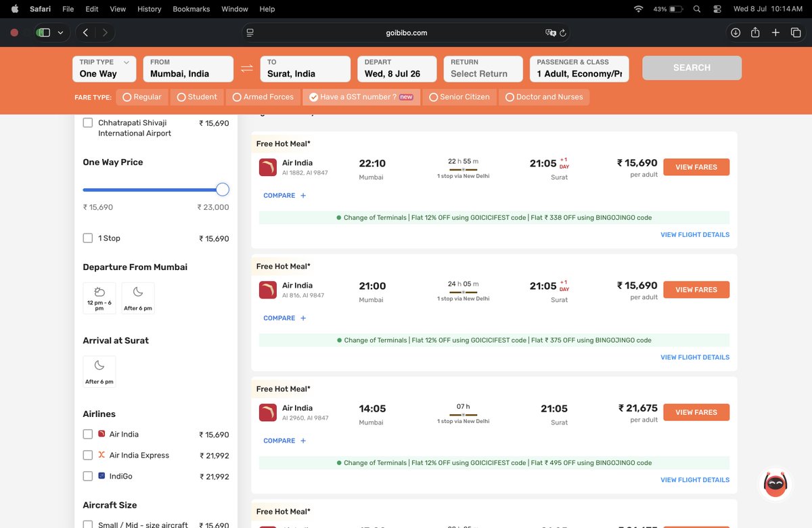This screenshot has width=812, height=528.
Task: Open the To city selector
Action: 305,68
